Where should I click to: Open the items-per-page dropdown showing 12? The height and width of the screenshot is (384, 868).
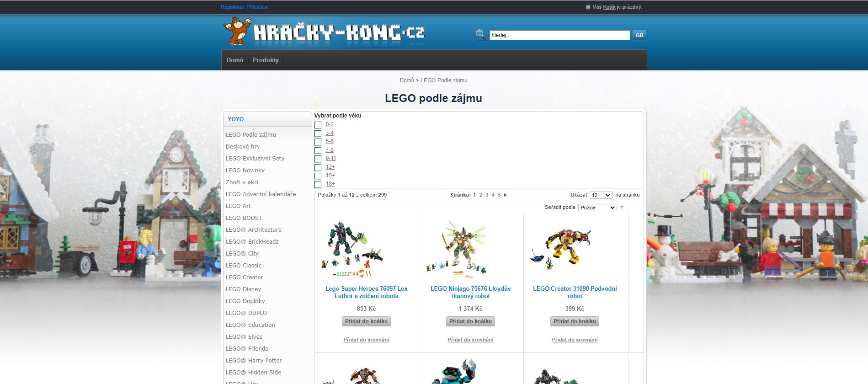[x=601, y=195]
